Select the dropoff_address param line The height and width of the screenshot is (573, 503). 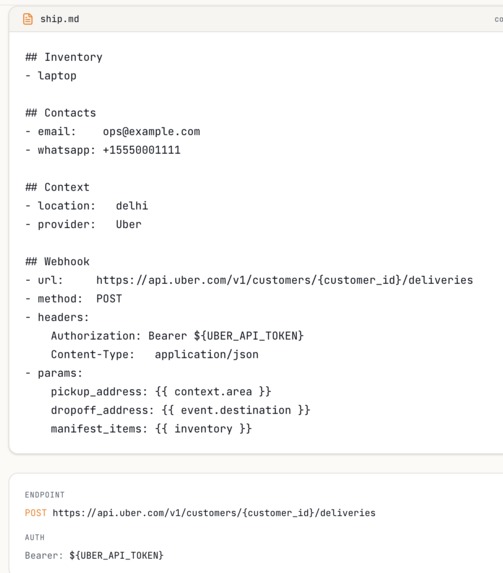coord(181,410)
